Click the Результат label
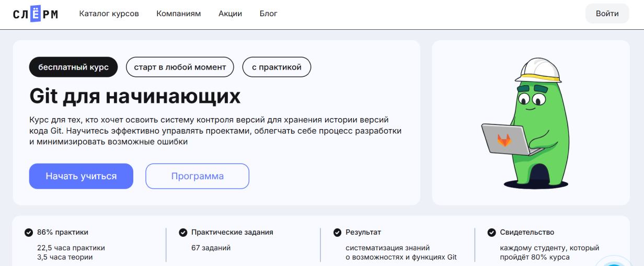 (363, 233)
